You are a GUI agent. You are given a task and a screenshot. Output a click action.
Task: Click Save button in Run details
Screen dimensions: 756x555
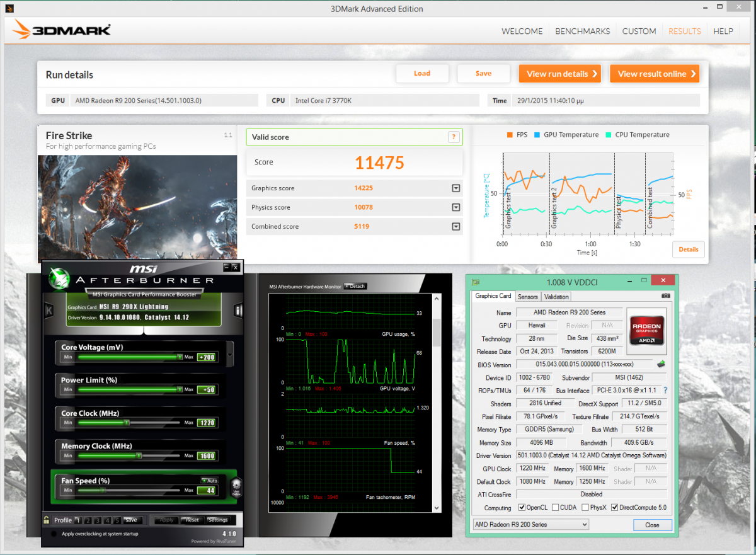point(483,74)
